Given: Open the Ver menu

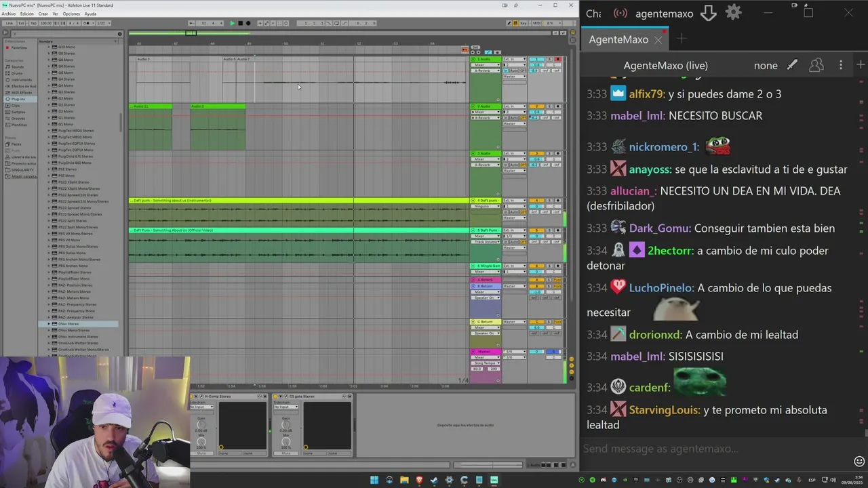Looking at the screenshot, I should 55,14.
